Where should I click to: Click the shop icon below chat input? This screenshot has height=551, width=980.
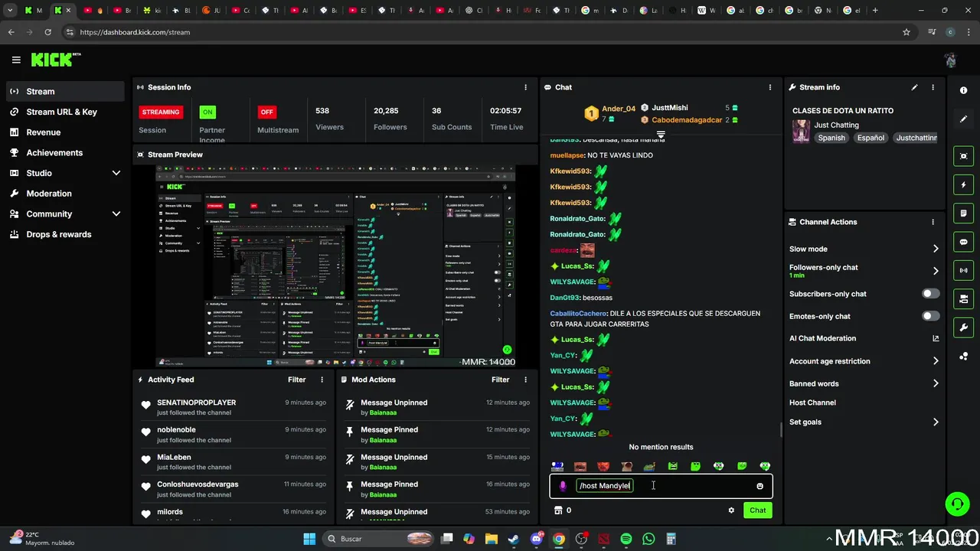558,510
